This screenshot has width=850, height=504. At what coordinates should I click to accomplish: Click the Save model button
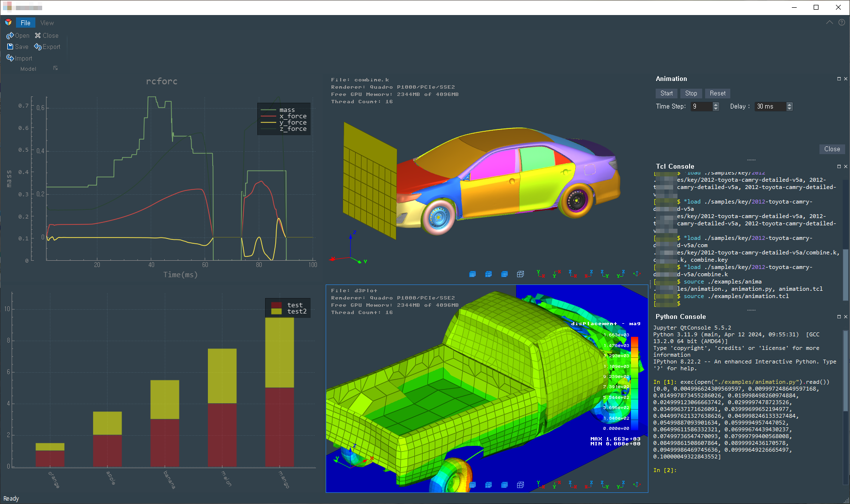(17, 47)
